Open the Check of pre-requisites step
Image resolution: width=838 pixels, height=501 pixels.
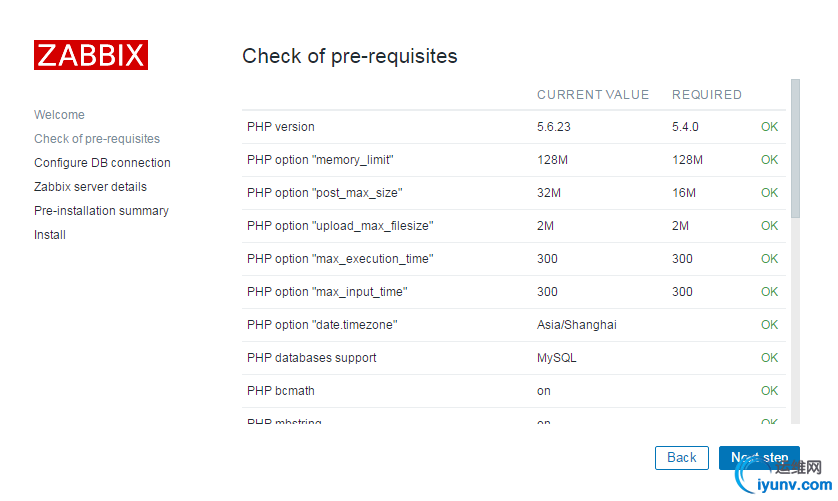(x=97, y=139)
